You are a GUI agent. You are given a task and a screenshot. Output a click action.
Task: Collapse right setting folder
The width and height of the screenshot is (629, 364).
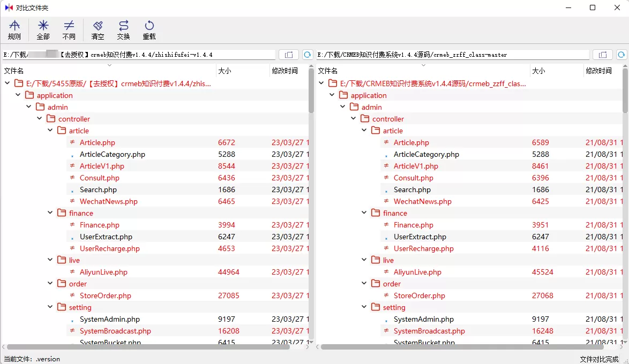(364, 307)
